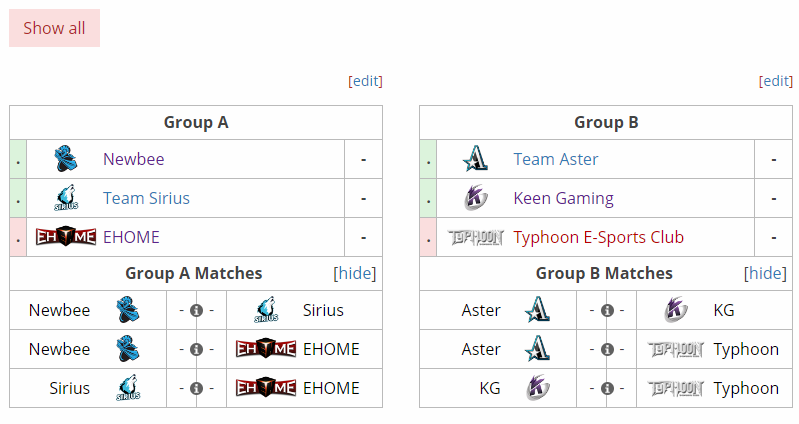
Task: Collapse Group B Matches with hide link
Action: click(x=765, y=273)
